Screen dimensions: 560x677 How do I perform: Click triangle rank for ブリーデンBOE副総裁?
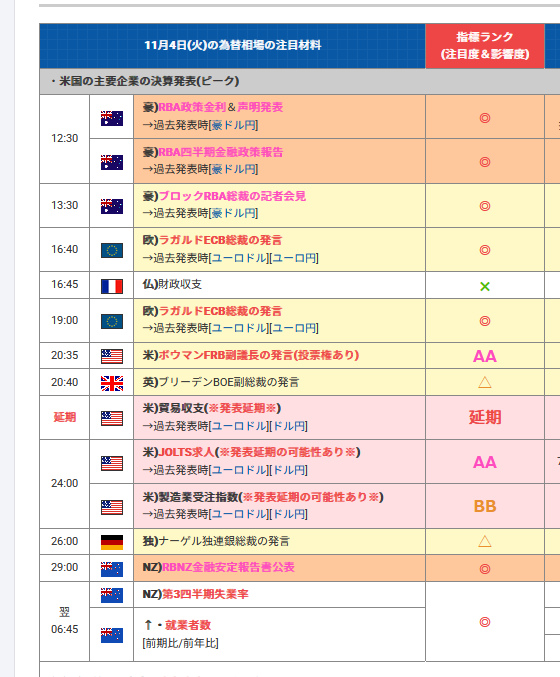pos(485,382)
